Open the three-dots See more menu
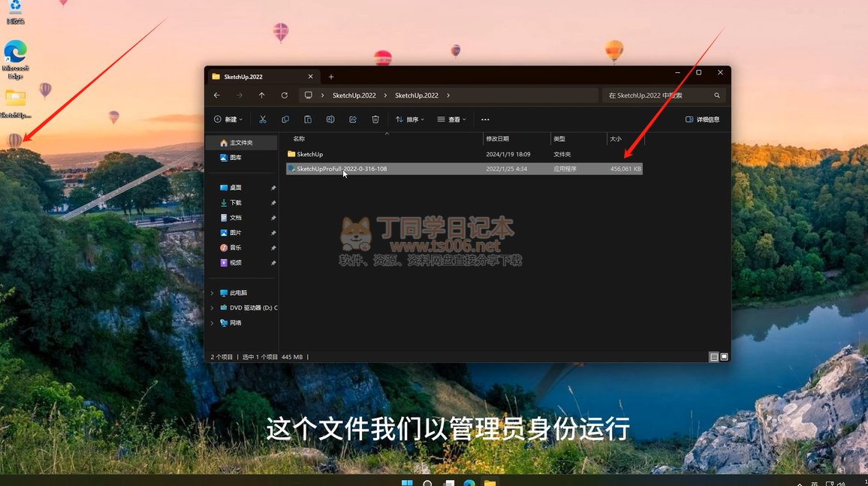 click(x=486, y=119)
